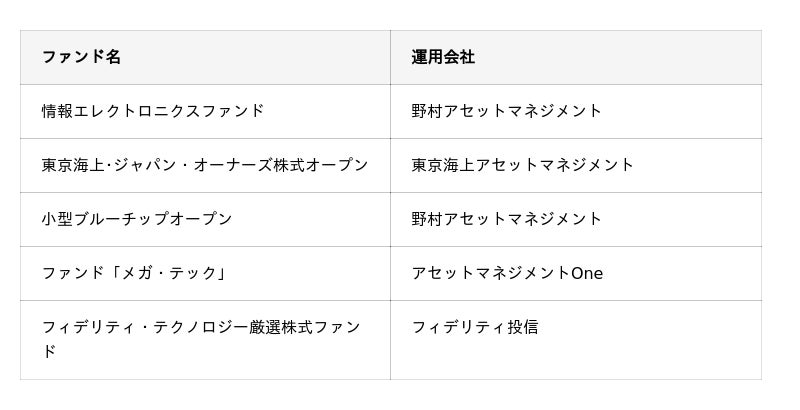Select the アセットマネジメントOne company cell
The height and width of the screenshot is (410, 800).
click(507, 273)
